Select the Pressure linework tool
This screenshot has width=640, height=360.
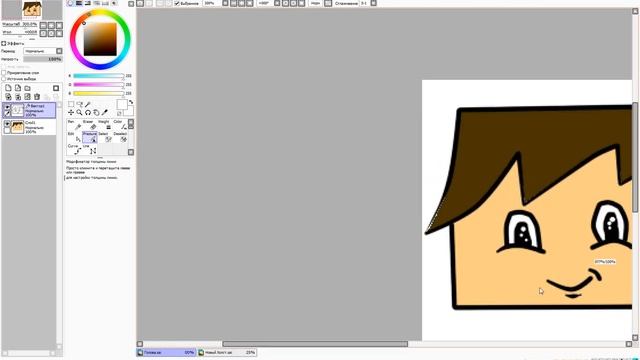pos(90,137)
